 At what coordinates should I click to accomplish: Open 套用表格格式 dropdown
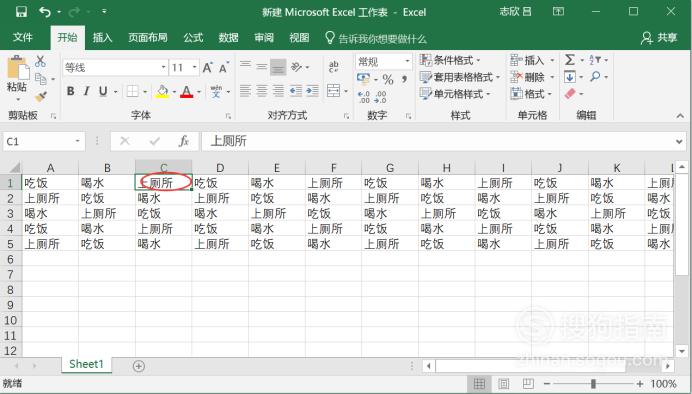click(x=459, y=77)
